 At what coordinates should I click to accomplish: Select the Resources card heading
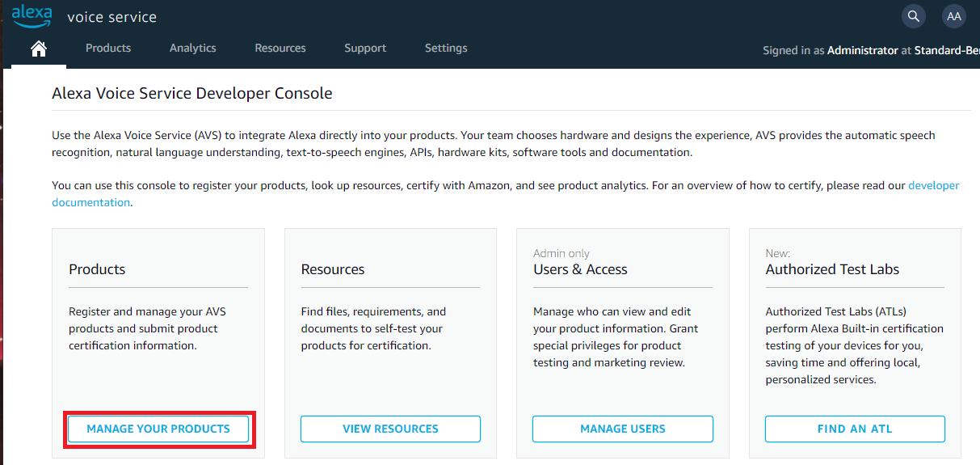[333, 269]
